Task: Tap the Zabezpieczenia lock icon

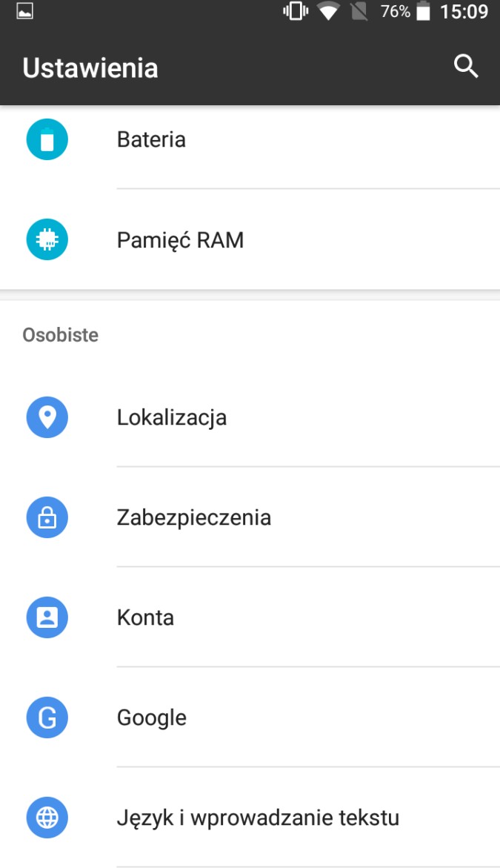Action: coord(47,517)
